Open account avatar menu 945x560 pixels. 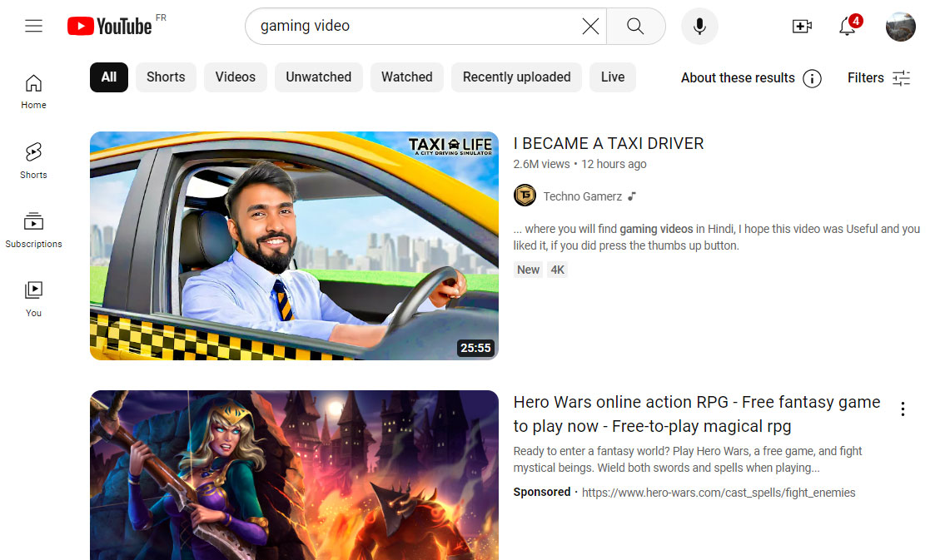click(900, 27)
